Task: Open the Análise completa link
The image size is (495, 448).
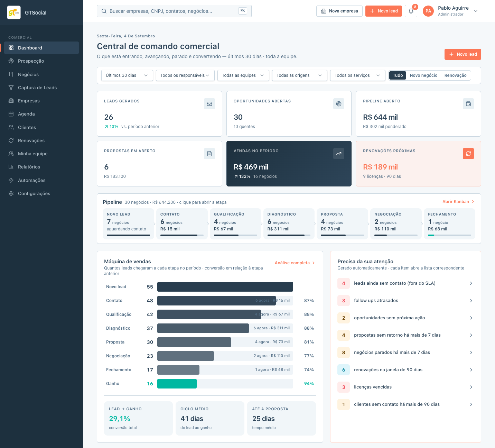Action: (295, 263)
